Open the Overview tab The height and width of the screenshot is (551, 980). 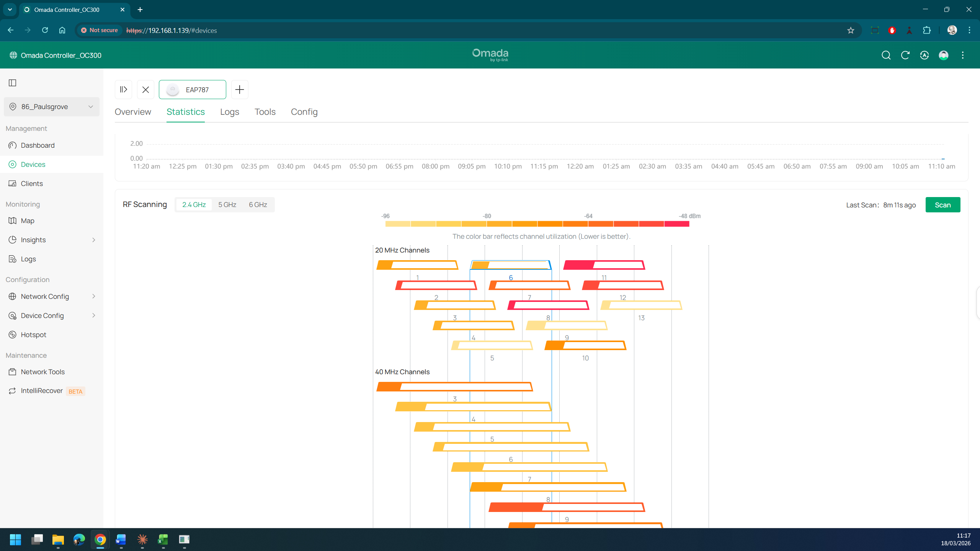[x=133, y=112]
